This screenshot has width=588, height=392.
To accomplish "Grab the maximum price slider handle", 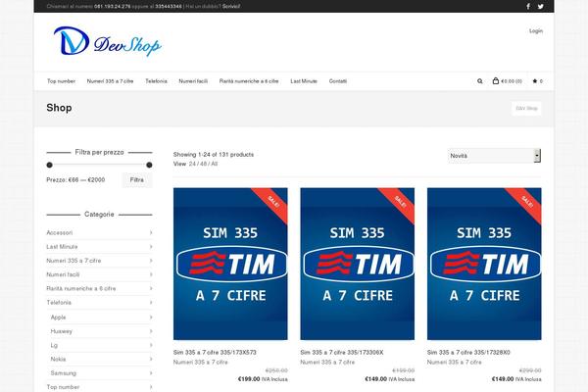I will point(149,165).
